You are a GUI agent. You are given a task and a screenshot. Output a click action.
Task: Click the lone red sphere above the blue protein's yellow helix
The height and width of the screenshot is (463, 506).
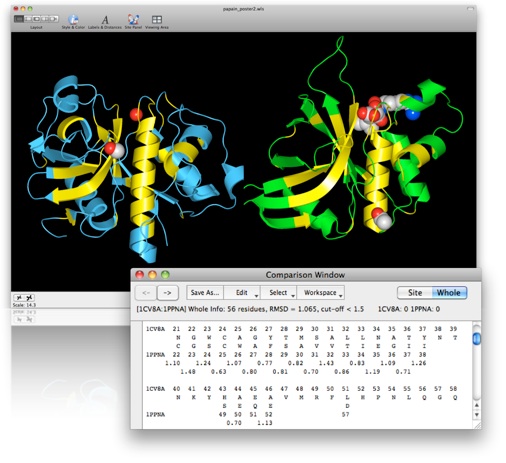pos(136,114)
